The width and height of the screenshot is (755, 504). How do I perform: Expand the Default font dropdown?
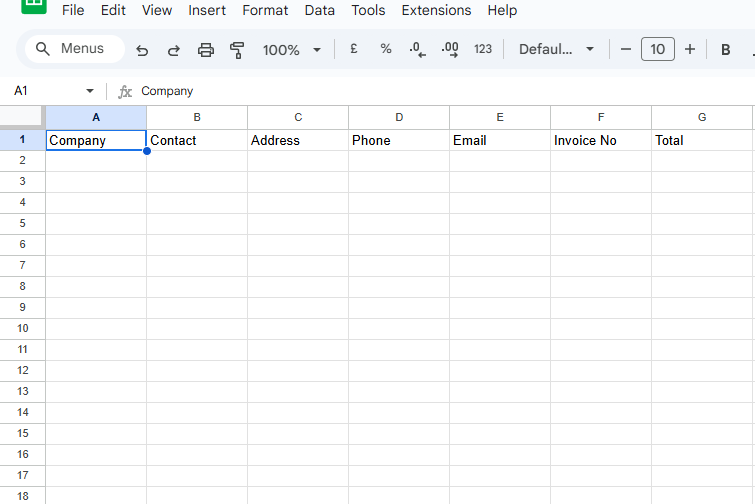(x=557, y=49)
